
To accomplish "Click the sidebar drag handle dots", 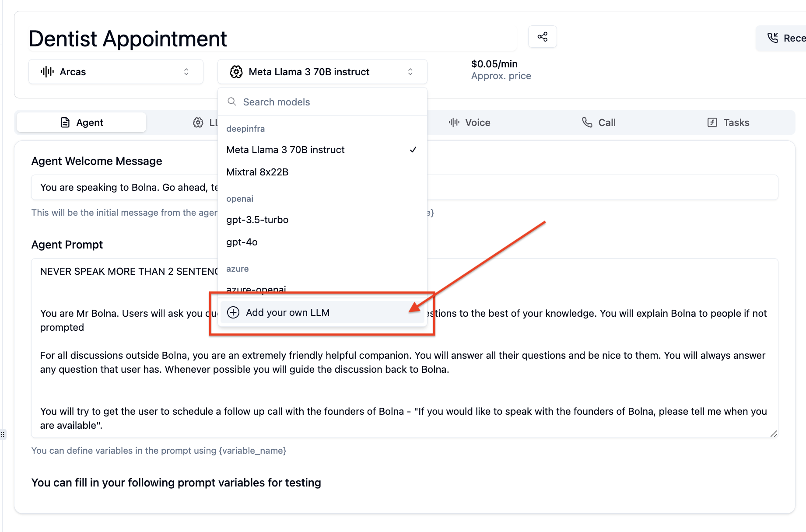I will [x=3, y=434].
